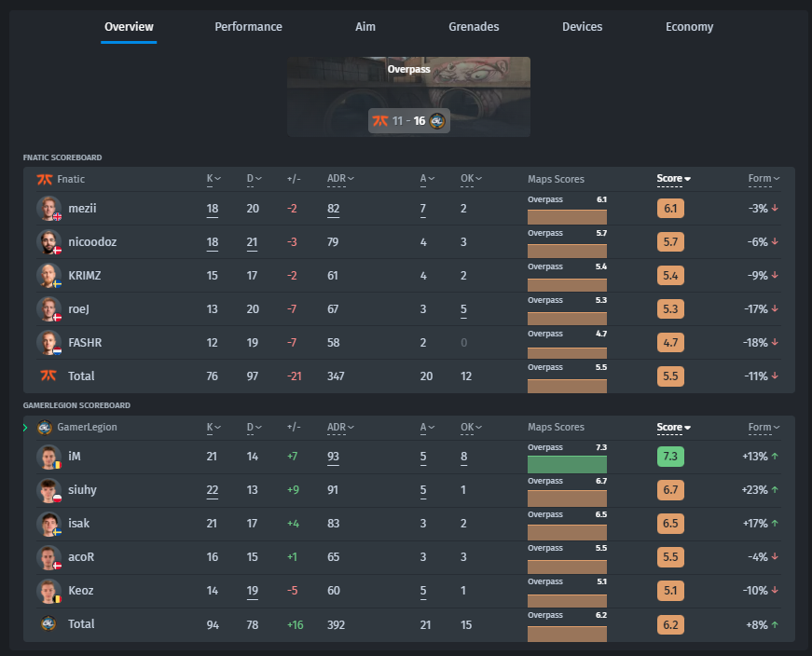
Task: Open the nicoodoz player name link
Action: point(92,241)
